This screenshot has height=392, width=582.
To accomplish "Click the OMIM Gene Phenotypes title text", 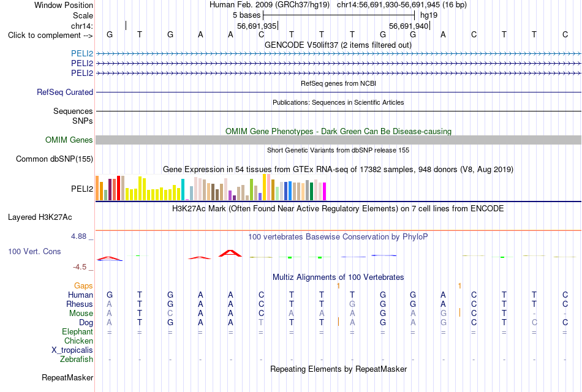I will pyautogui.click(x=339, y=131).
